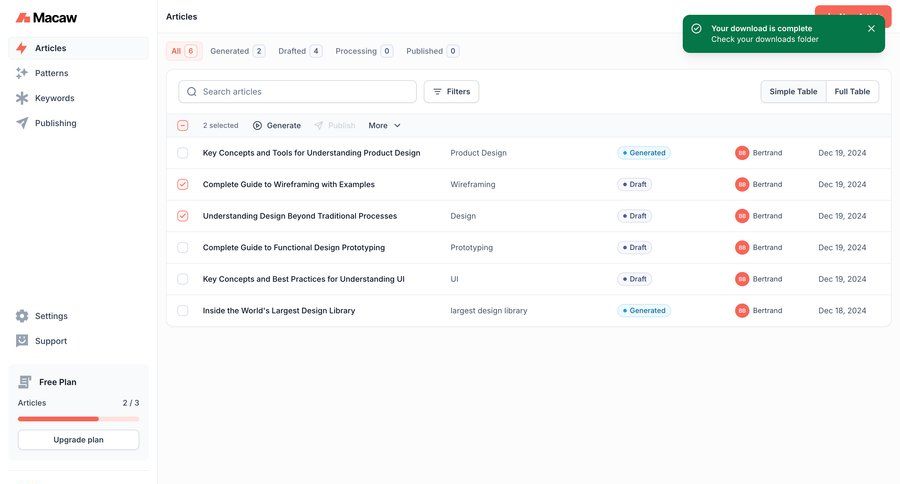The height and width of the screenshot is (484, 900).
Task: Switch to the Processing tab
Action: (x=364, y=51)
